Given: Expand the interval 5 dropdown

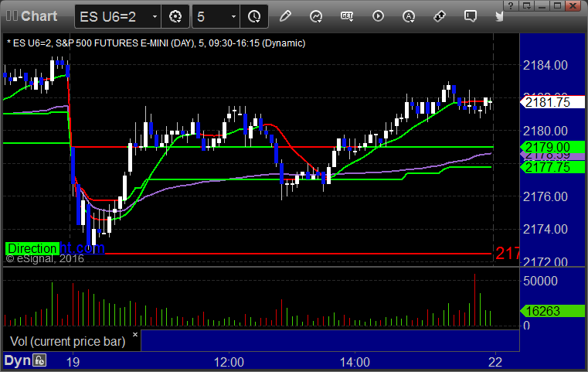Looking at the screenshot, I should coord(233,16).
